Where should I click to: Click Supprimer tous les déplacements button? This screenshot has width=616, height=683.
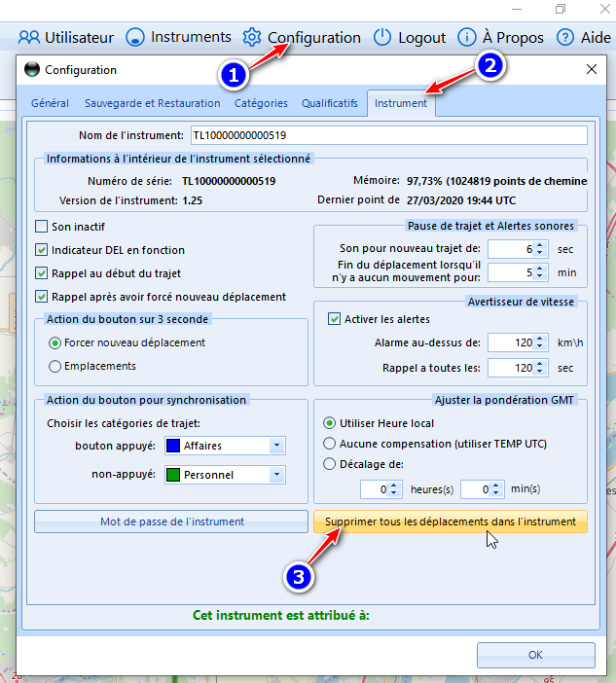coord(451,521)
